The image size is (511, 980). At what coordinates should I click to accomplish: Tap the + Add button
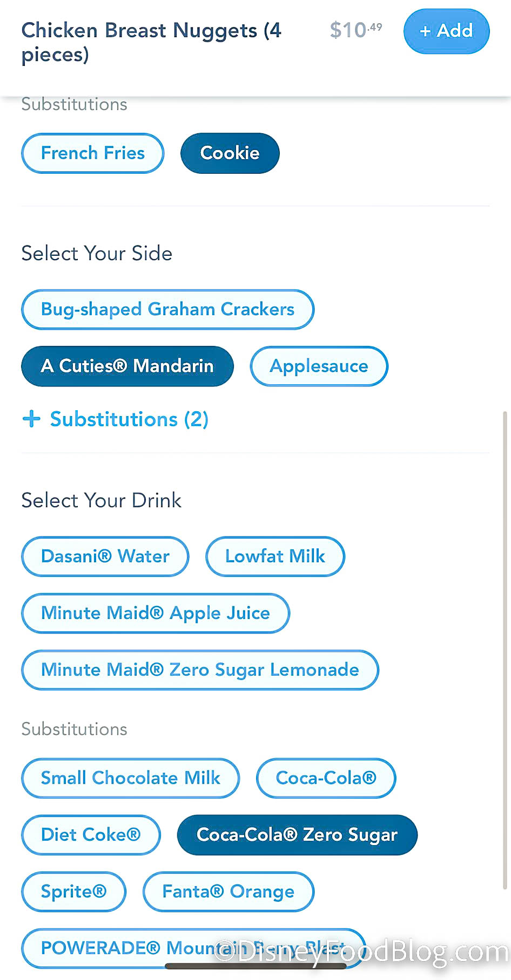pos(446,31)
